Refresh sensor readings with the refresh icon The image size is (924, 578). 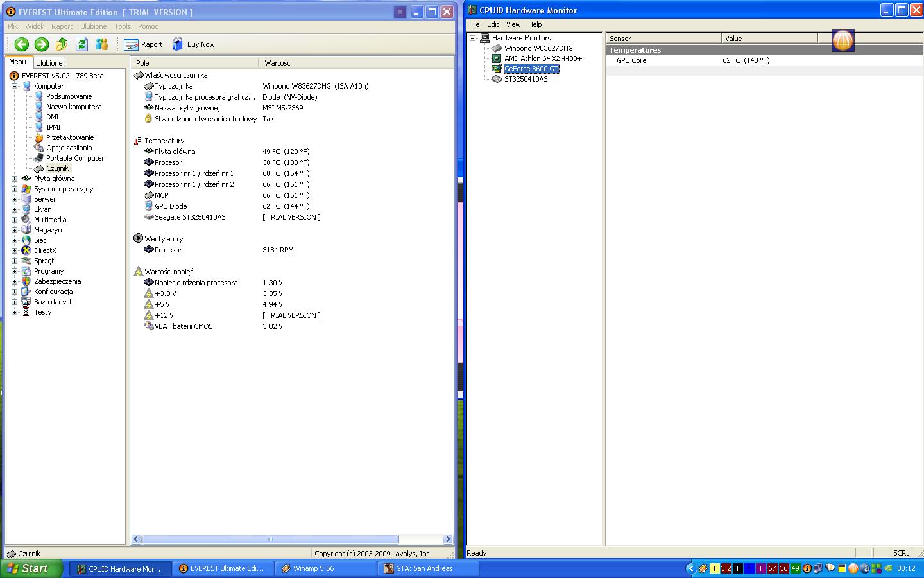click(81, 44)
